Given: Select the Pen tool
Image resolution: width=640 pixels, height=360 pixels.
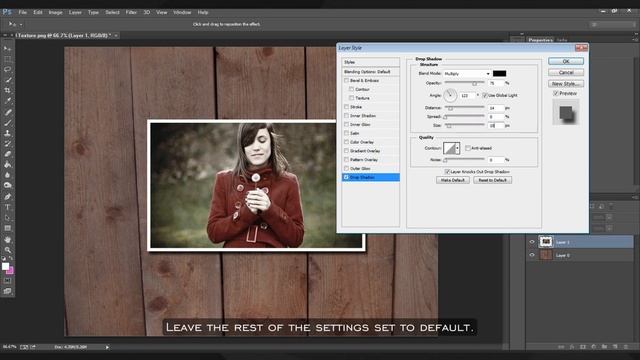Looking at the screenshot, I should pos(7,197).
